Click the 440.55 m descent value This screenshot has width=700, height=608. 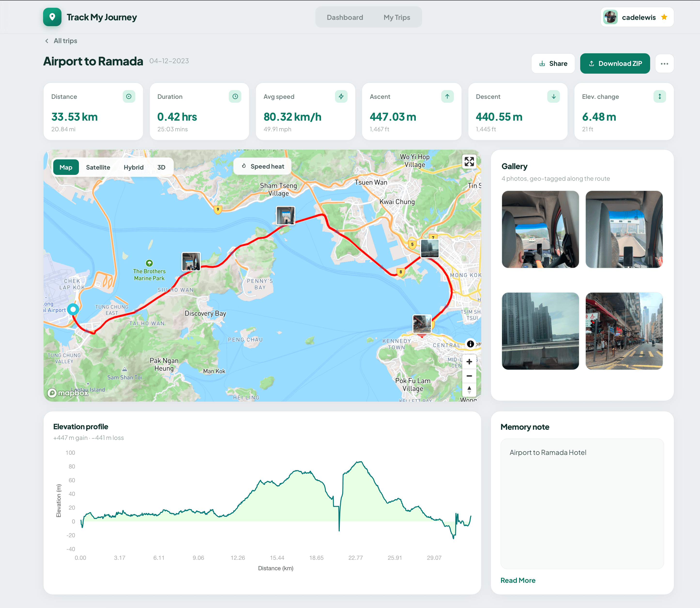click(x=499, y=117)
